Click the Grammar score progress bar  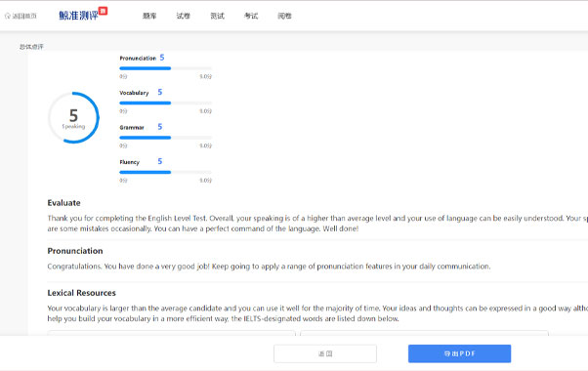[x=165, y=138]
